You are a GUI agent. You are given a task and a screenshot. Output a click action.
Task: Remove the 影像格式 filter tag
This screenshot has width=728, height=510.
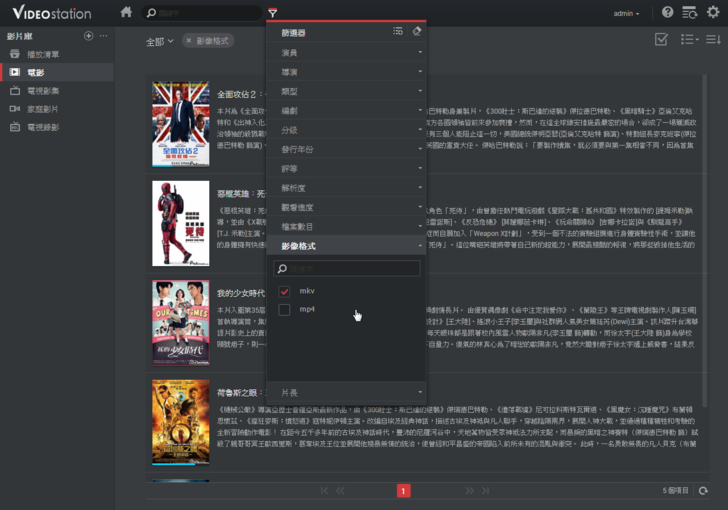click(x=188, y=41)
